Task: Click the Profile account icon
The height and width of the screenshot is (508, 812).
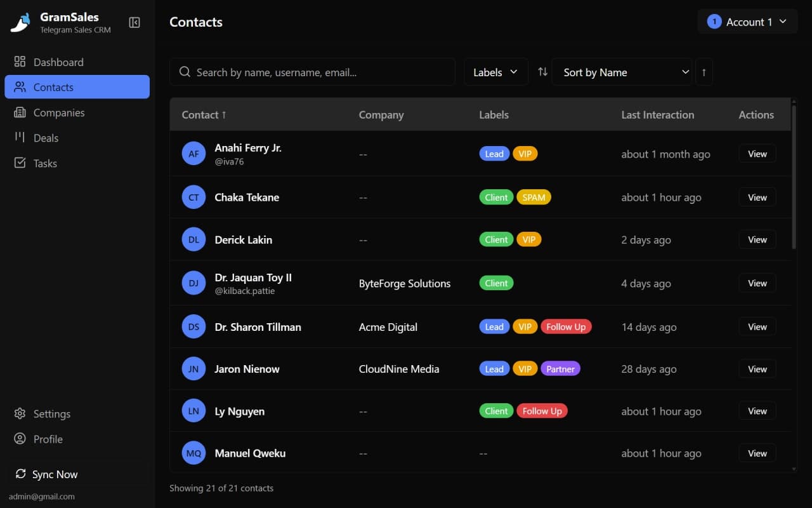Action: (20, 439)
